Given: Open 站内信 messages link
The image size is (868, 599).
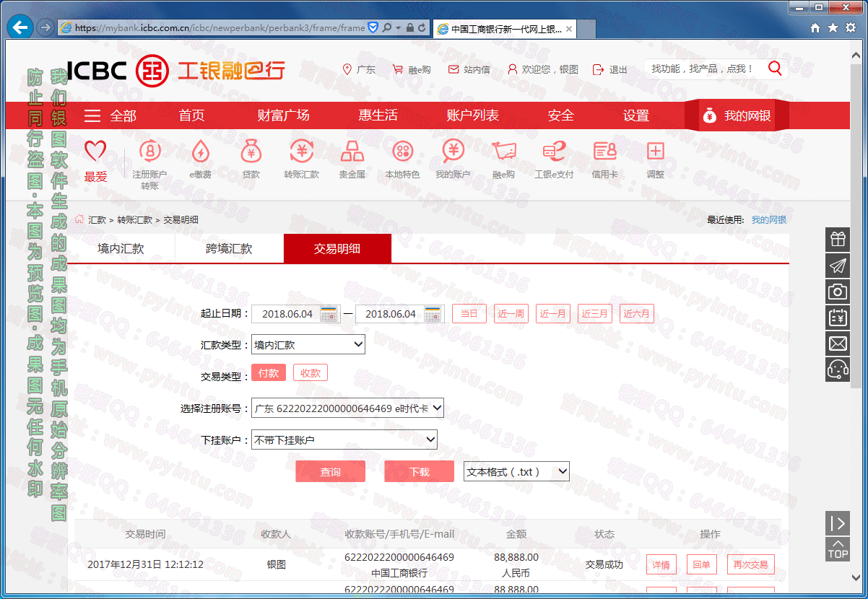Looking at the screenshot, I should [x=469, y=69].
